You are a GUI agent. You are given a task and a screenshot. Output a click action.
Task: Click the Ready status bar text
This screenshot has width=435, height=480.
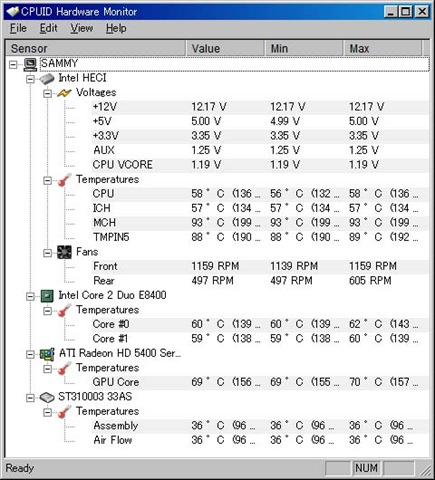tap(20, 468)
